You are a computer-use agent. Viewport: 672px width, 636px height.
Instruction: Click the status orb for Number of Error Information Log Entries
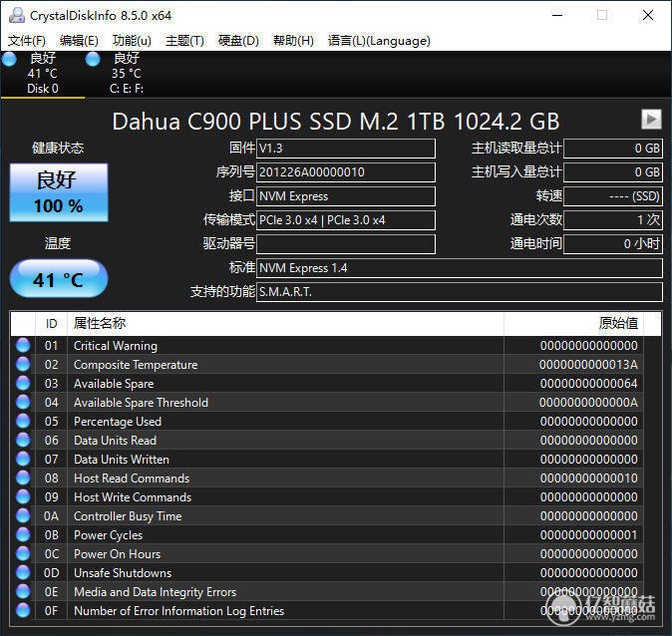click(23, 610)
